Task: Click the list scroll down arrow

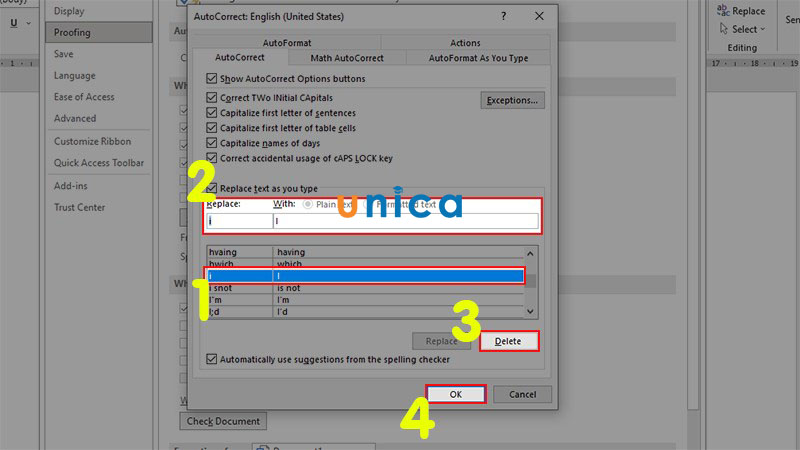Action: (x=530, y=311)
